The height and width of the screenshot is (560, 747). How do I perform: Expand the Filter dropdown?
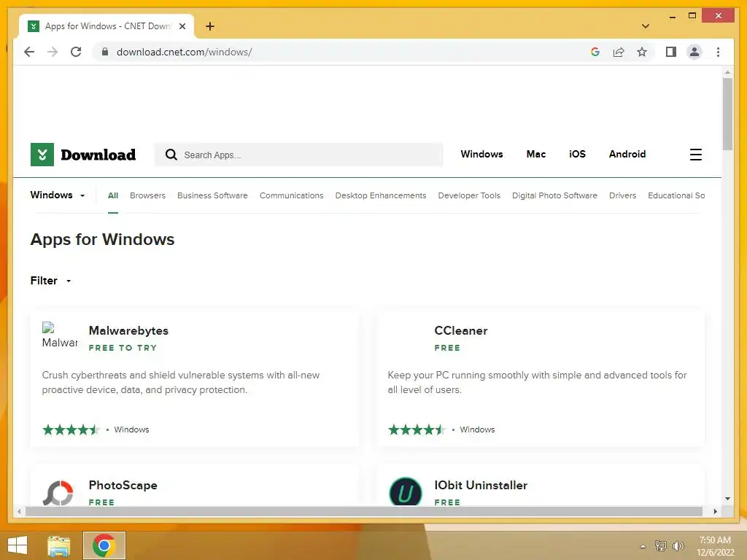[51, 281]
